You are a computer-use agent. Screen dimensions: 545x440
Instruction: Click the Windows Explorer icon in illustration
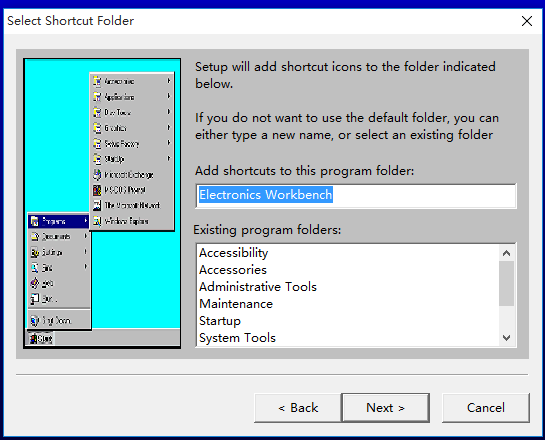tap(97, 221)
